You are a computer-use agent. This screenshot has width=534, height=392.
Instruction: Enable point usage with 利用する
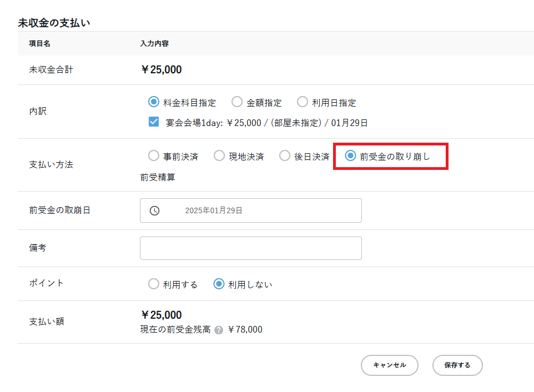154,284
